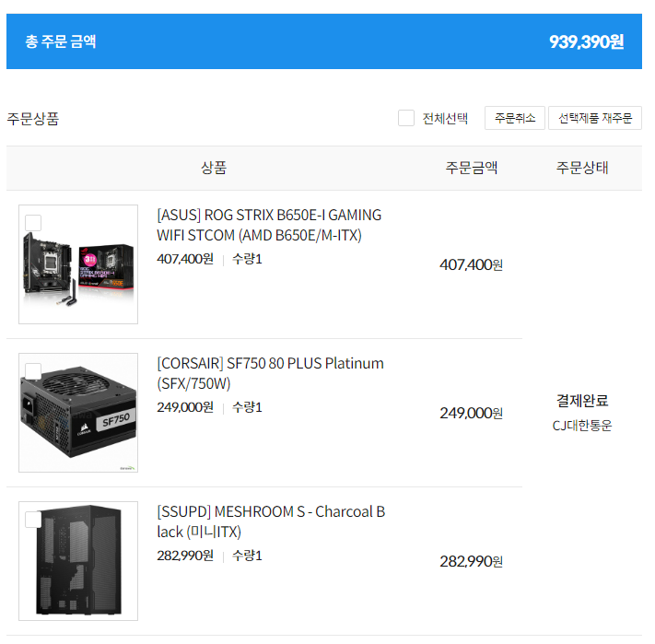Open CORSAIR SF750 product thumbnail

point(78,413)
